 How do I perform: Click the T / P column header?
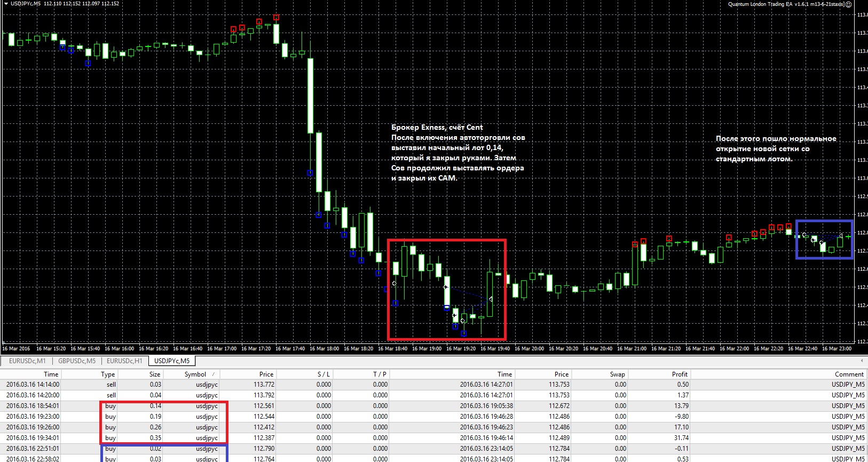[381, 374]
